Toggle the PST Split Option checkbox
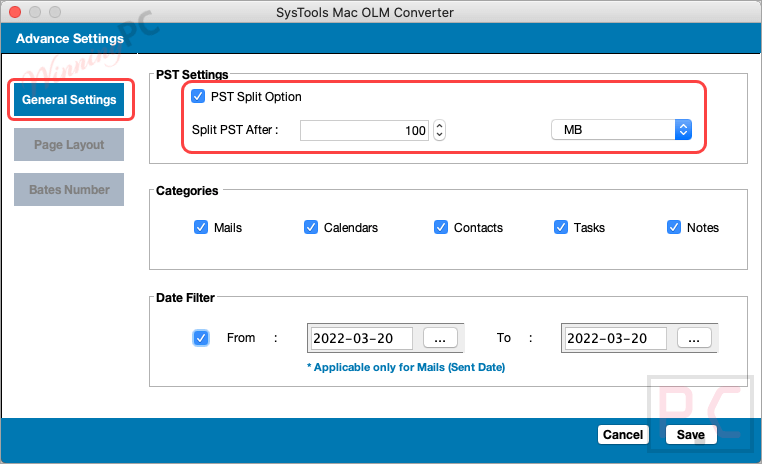Screen dimensions: 762x464 tap(198, 96)
